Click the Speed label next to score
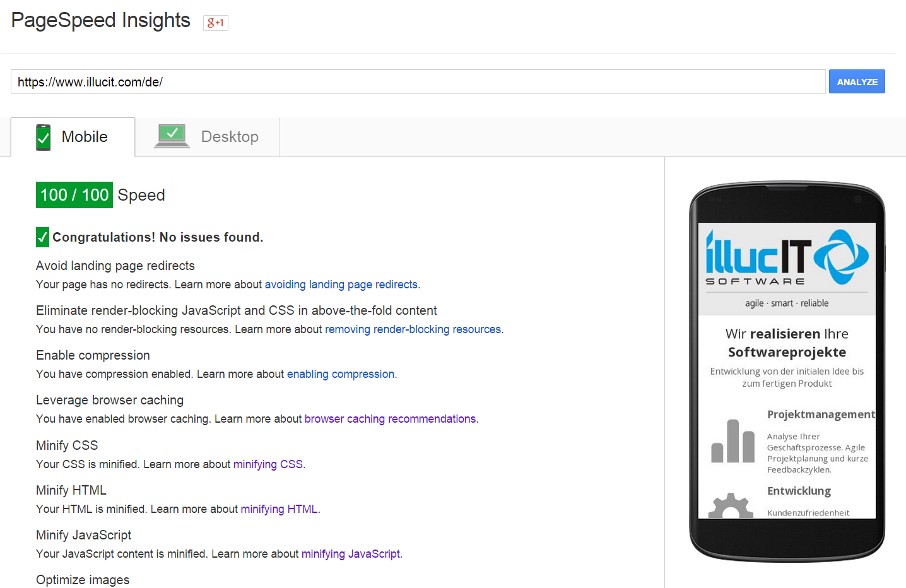 [x=141, y=195]
